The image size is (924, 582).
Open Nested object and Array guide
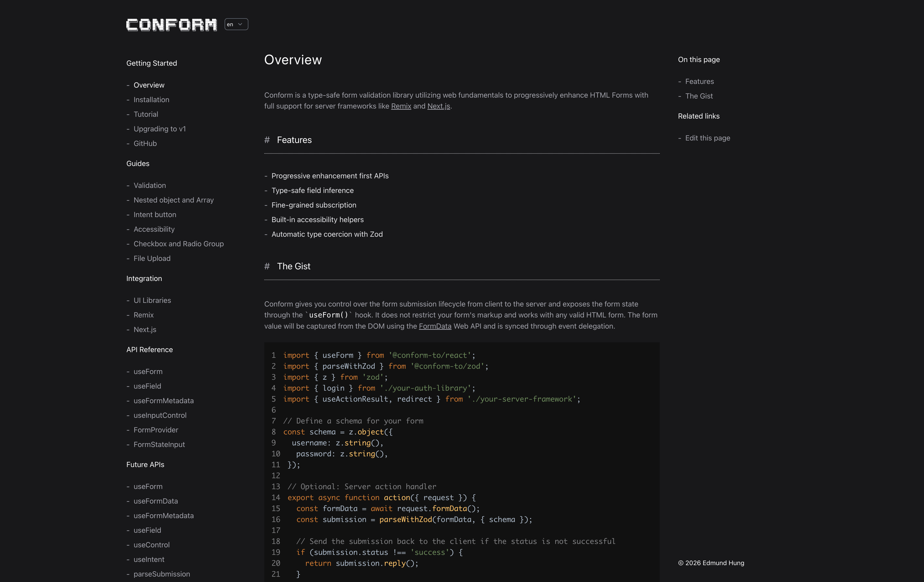[x=174, y=200]
